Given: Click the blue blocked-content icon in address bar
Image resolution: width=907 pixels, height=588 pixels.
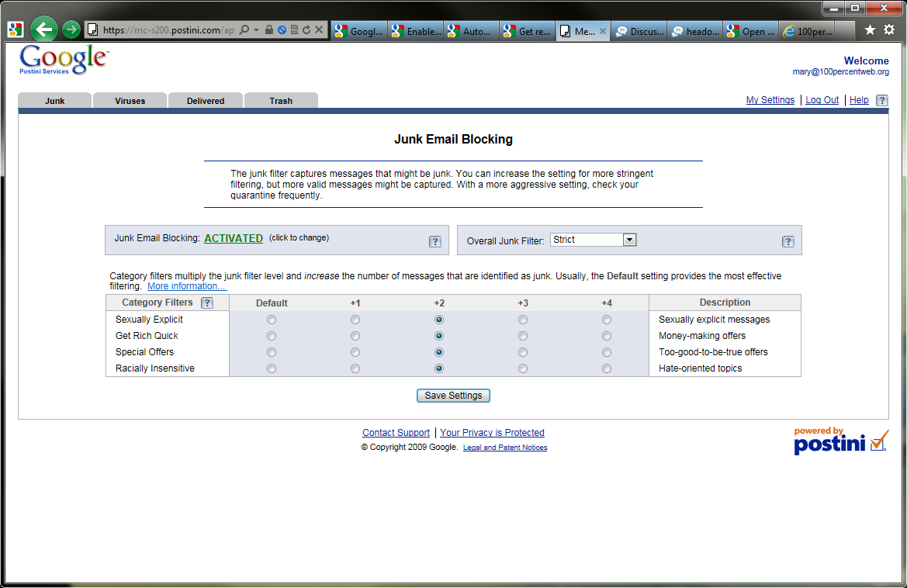Looking at the screenshot, I should tap(282, 30).
